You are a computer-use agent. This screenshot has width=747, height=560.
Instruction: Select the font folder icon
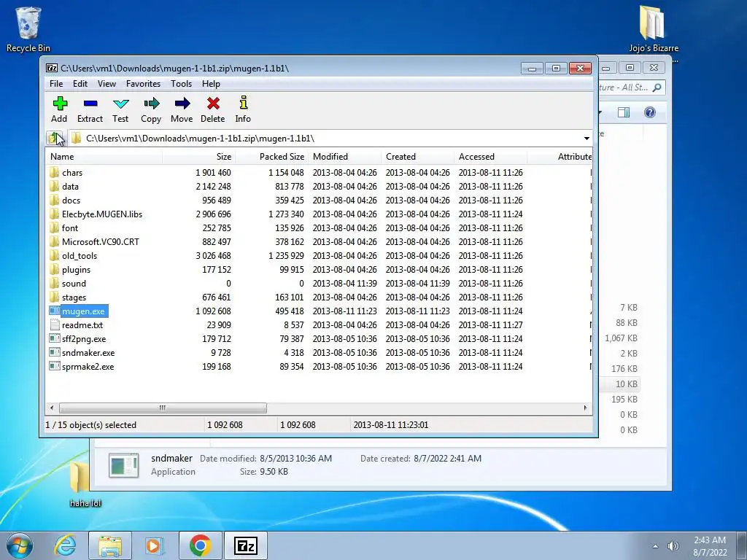(x=54, y=227)
